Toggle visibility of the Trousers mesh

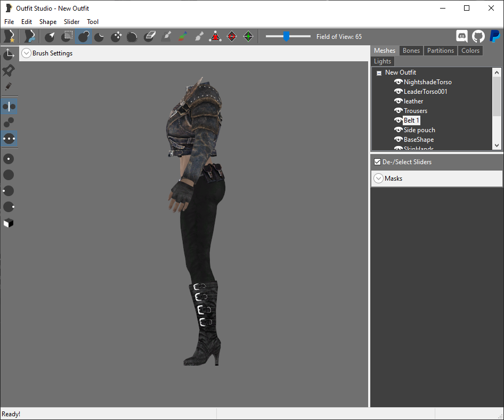click(x=399, y=111)
